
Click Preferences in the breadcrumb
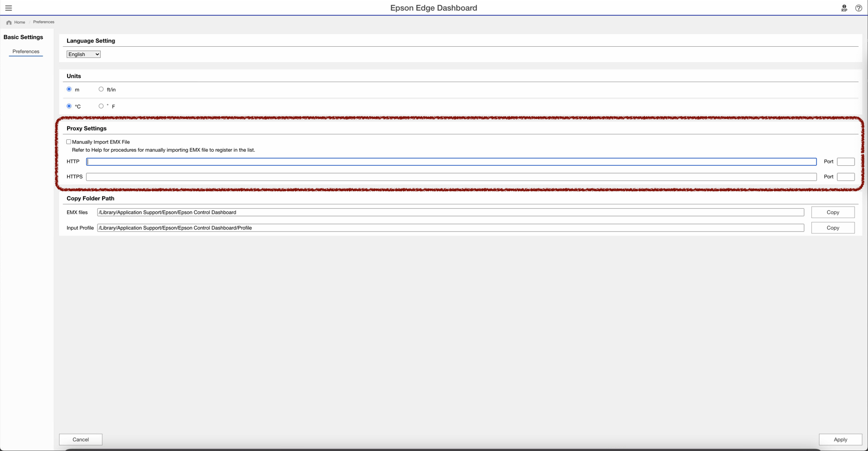pos(44,22)
